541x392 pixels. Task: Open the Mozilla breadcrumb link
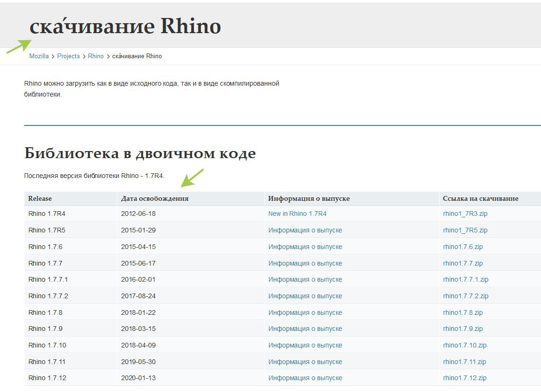[39, 56]
